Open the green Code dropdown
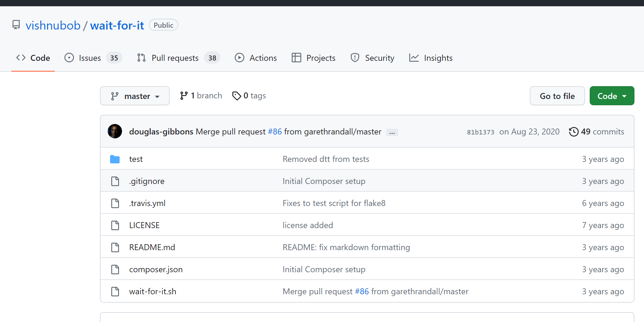 click(x=611, y=96)
